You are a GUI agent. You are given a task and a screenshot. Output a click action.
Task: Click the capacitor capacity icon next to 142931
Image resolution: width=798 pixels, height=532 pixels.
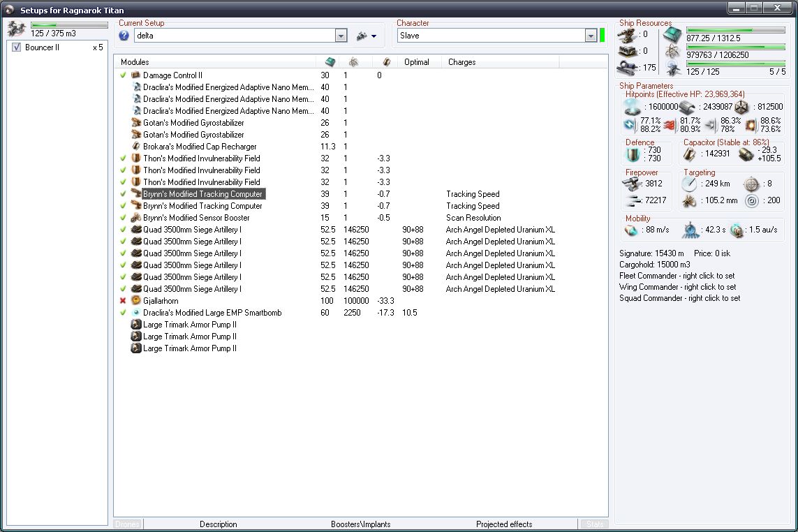(690, 154)
